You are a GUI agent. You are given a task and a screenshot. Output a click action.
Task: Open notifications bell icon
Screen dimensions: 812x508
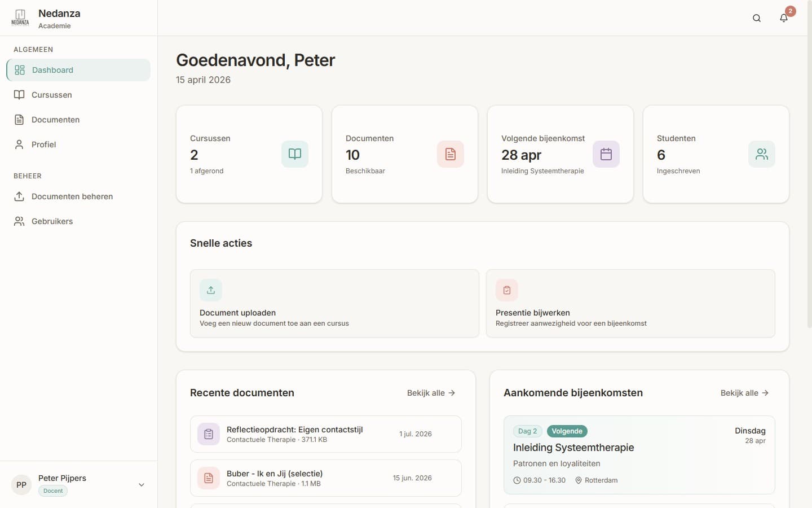pos(784,18)
